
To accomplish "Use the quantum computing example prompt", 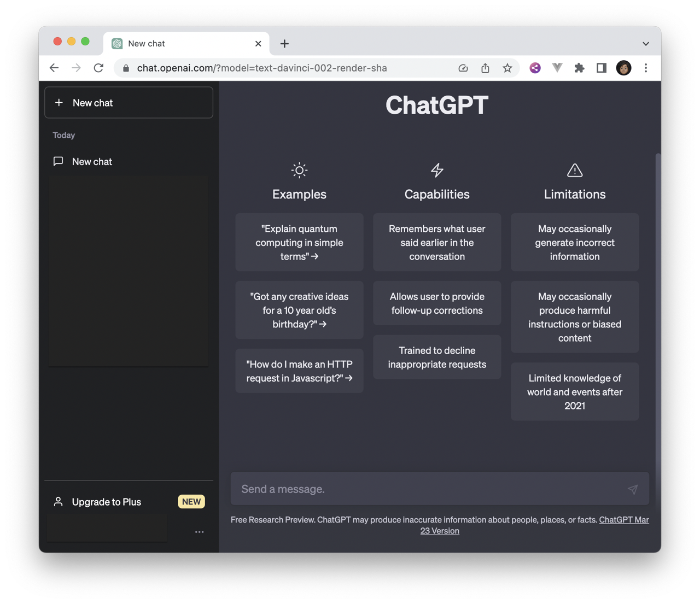I will pyautogui.click(x=300, y=242).
